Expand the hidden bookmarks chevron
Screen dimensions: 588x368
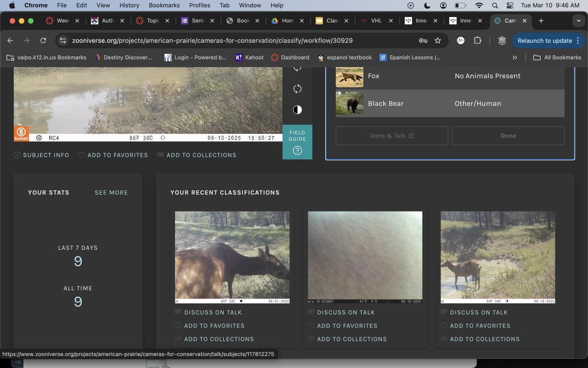tap(514, 57)
